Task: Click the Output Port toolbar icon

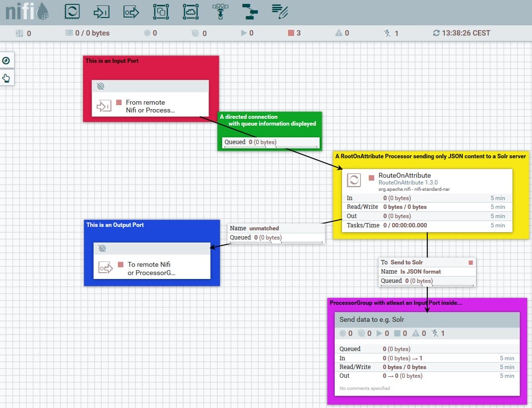Action: pyautogui.click(x=131, y=12)
